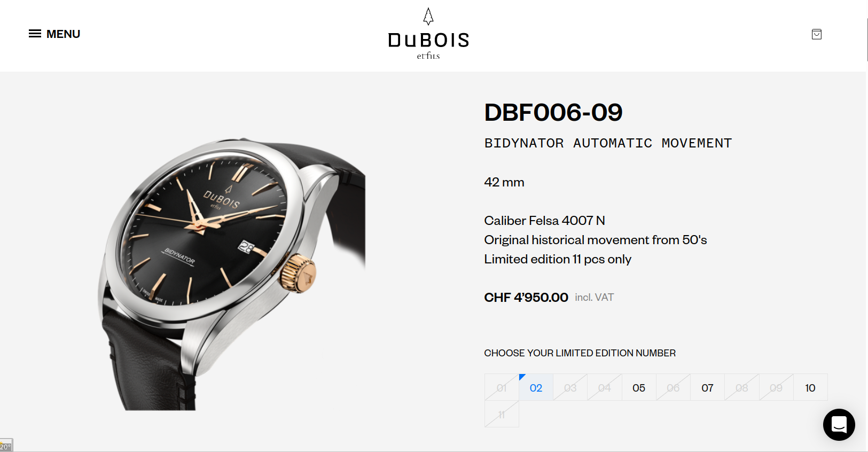Select limited edition number 02
This screenshot has width=868, height=452.
pyautogui.click(x=536, y=387)
